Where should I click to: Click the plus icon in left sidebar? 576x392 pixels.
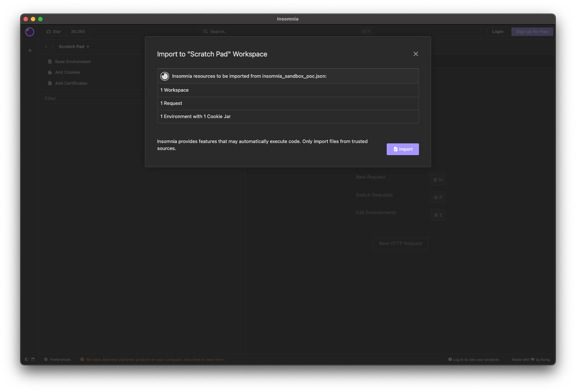(30, 51)
